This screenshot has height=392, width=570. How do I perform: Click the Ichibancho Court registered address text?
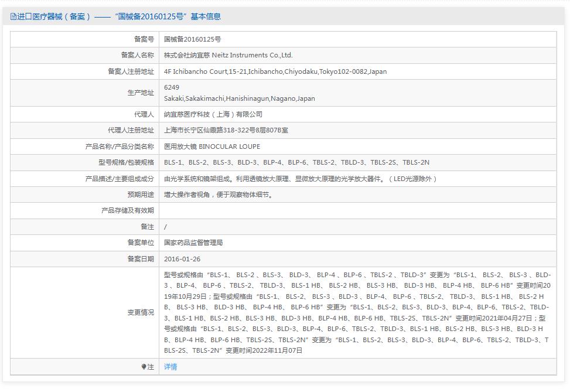pyautogui.click(x=275, y=71)
